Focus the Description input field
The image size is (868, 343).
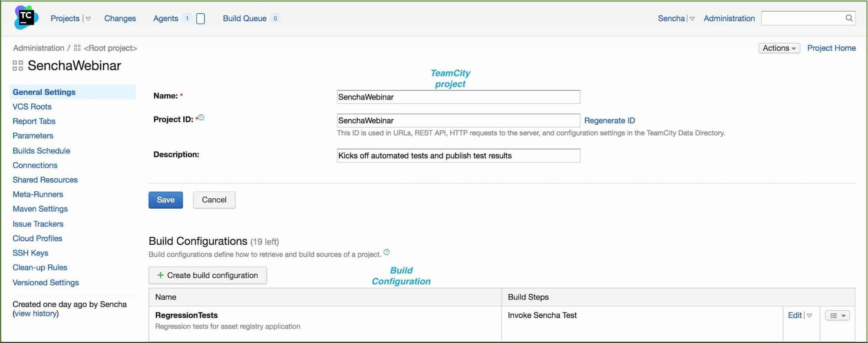[x=458, y=156]
